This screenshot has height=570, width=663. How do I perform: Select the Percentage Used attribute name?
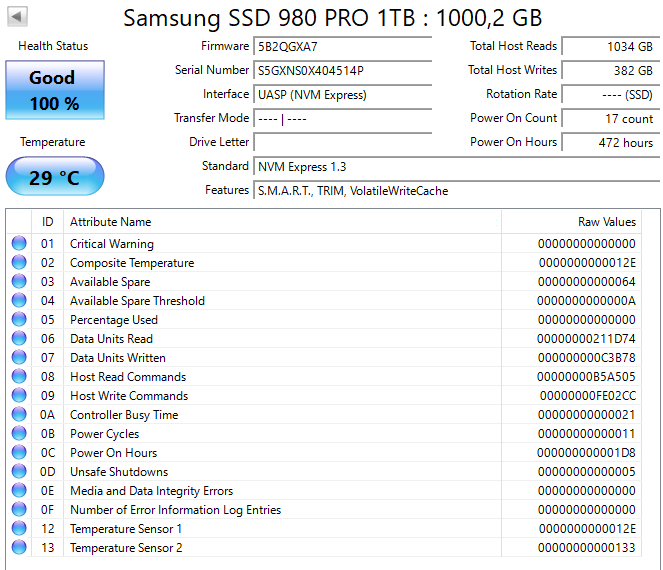[x=114, y=320]
